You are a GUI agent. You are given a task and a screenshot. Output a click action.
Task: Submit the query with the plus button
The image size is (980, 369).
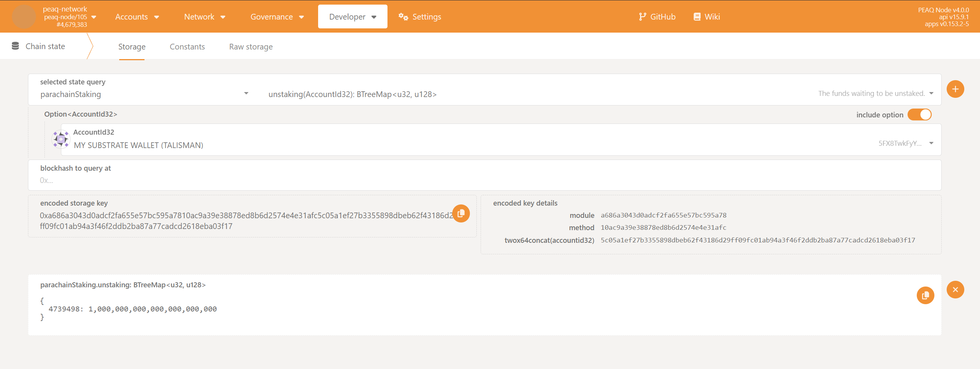point(955,89)
